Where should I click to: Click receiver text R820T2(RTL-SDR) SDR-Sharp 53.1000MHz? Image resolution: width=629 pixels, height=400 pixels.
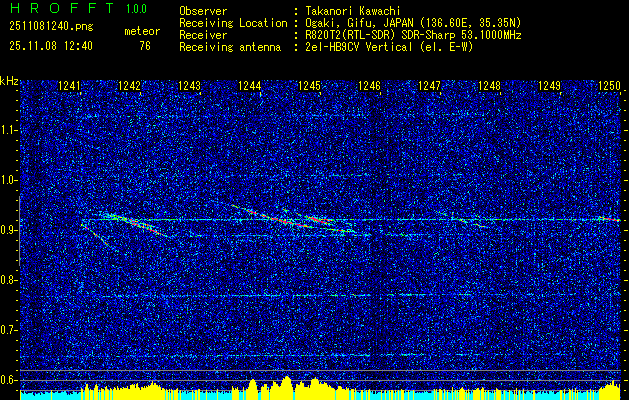coord(413,35)
